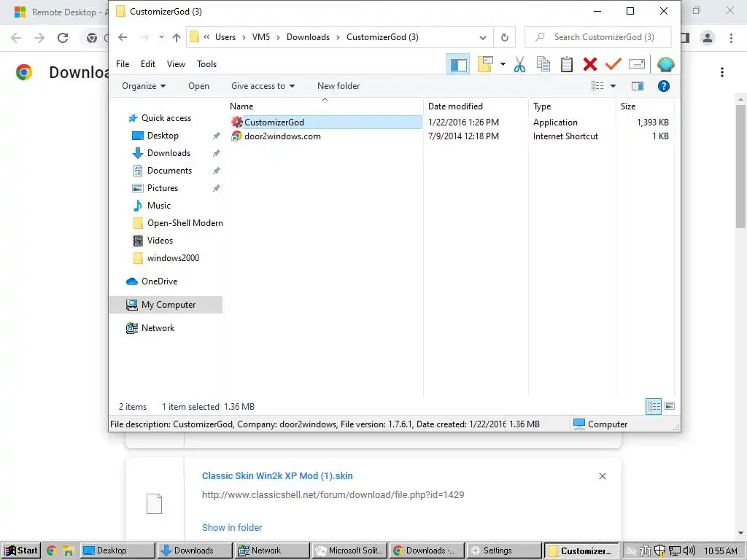Expand the address bar history dropdown

pos(483,38)
